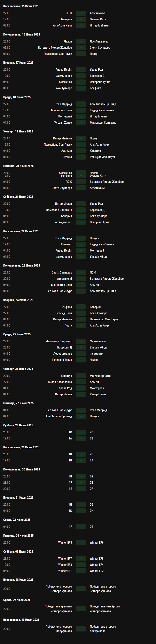The image size is (156, 644).
Task: Open the Интер Милан – Урава Ред score
Action: pos(81,204)
